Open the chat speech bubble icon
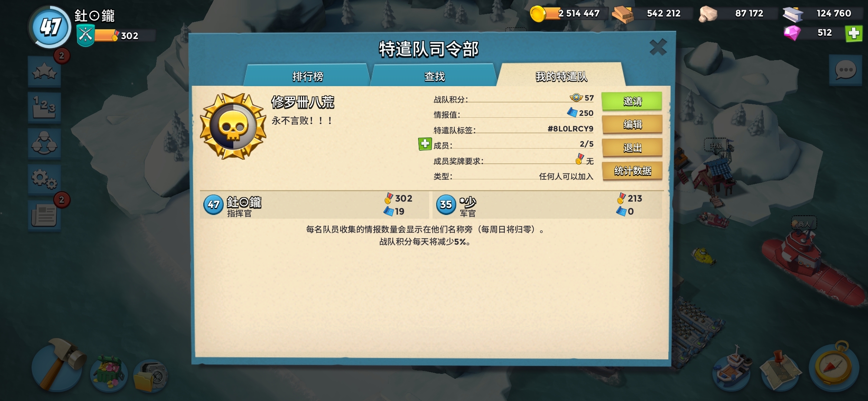Screen dimensions: 868x401 click(x=845, y=71)
